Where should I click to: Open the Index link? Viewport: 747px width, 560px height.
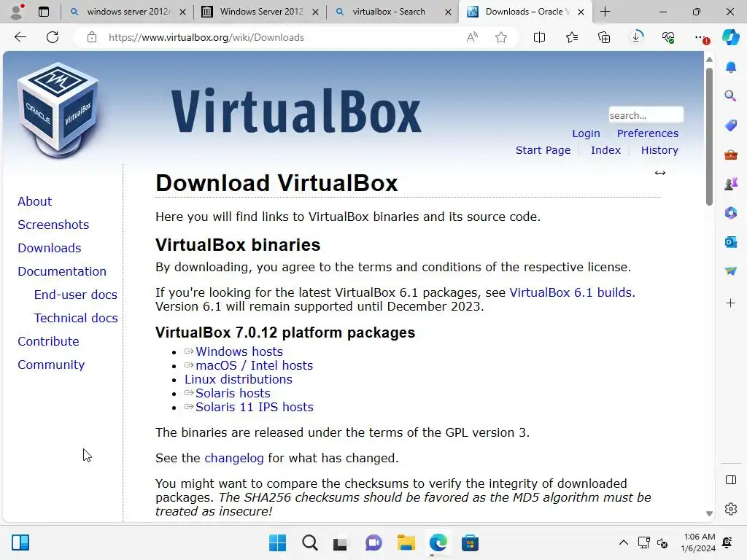(x=605, y=150)
